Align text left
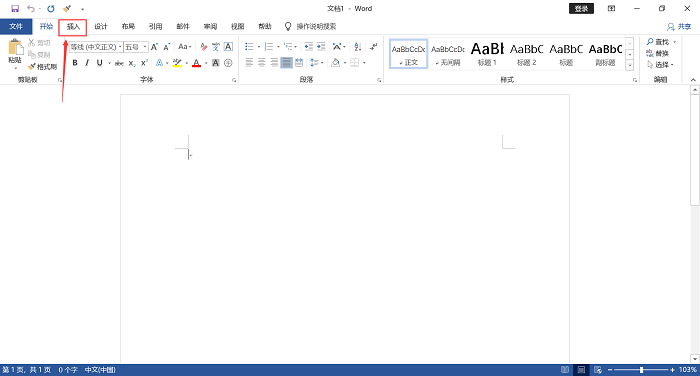The width and height of the screenshot is (700, 376). coord(249,63)
